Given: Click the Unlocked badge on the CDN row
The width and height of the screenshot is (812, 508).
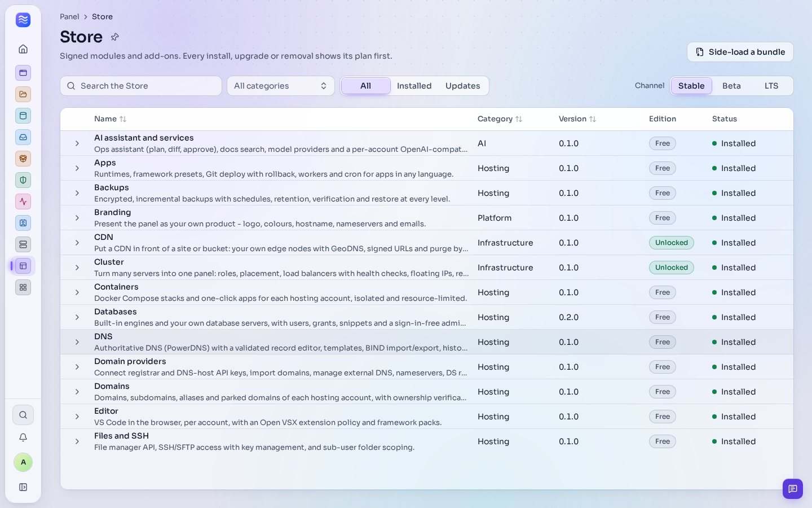Looking at the screenshot, I should (x=671, y=243).
